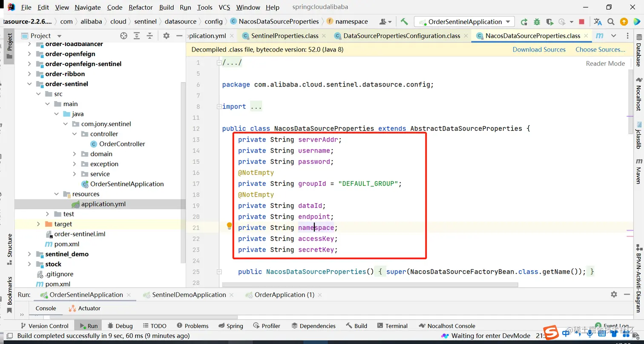Click the locate-file target icon in Project panel
This screenshot has width=644, height=344.
coord(124,36)
